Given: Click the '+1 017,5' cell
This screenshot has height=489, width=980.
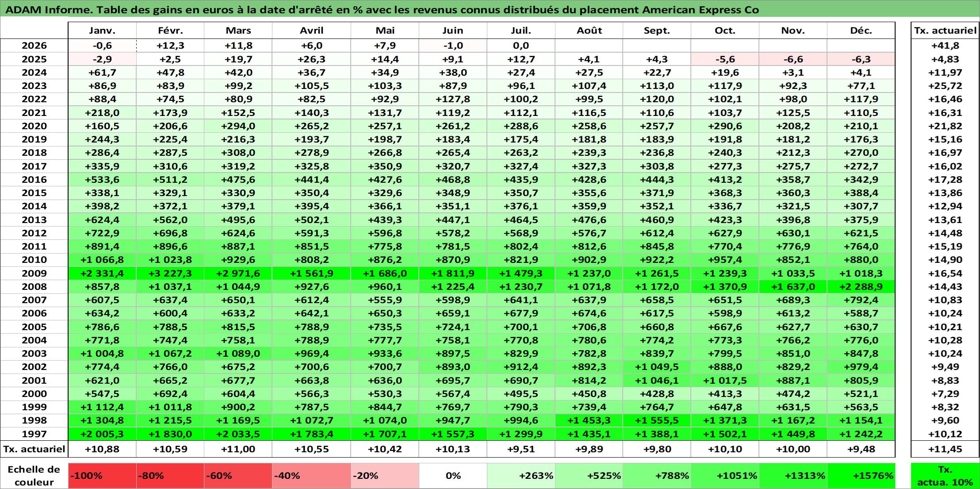Looking at the screenshot, I should pyautogui.click(x=725, y=381).
